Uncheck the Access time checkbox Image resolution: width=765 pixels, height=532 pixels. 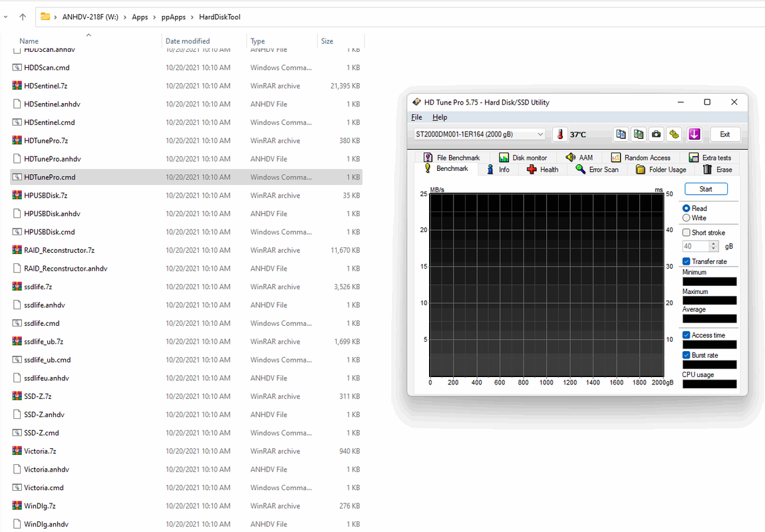pos(686,335)
